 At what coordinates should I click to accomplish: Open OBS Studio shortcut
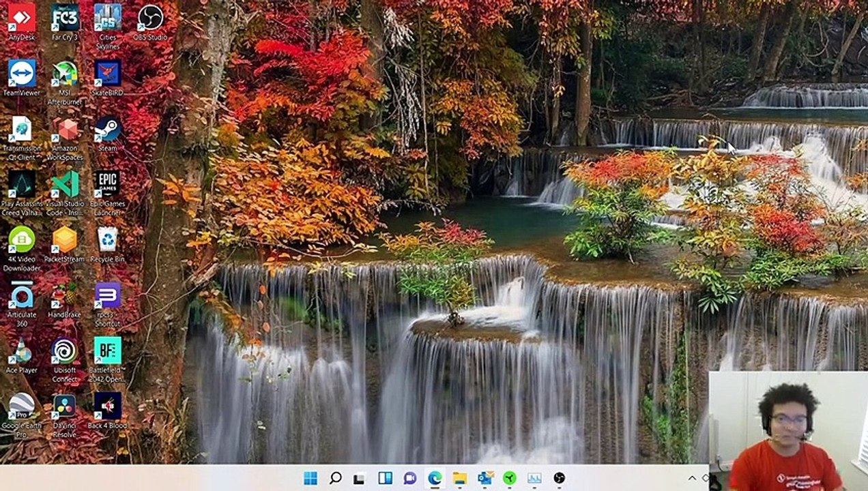point(150,23)
